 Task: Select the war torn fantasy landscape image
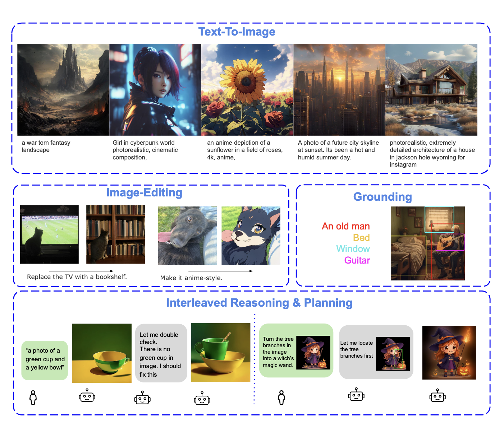tap(63, 89)
